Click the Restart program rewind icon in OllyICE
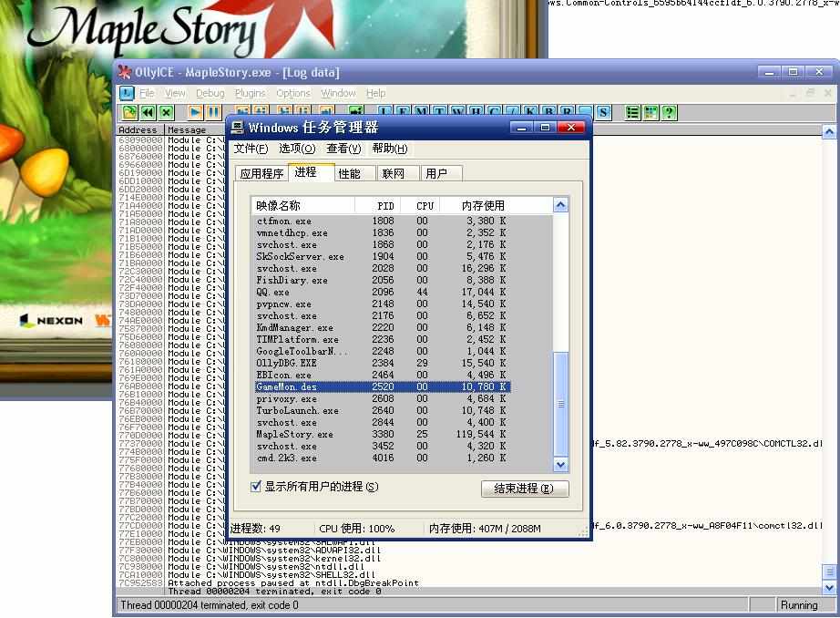This screenshot has width=840, height=618. click(148, 112)
